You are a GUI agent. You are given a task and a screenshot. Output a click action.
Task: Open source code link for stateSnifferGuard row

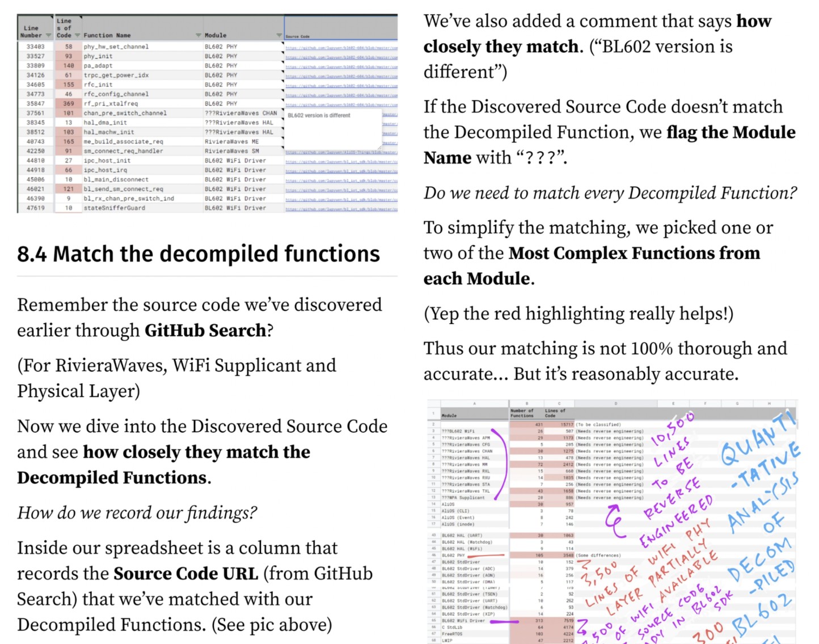(341, 209)
